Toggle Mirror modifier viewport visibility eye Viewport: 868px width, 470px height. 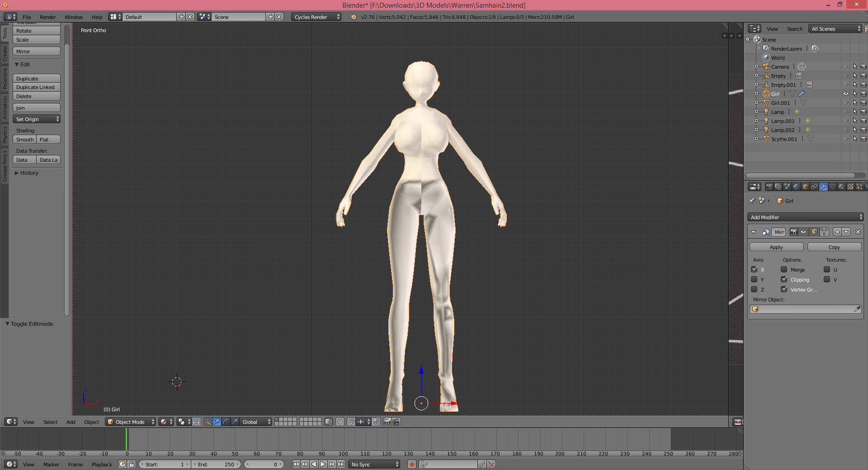click(x=803, y=232)
